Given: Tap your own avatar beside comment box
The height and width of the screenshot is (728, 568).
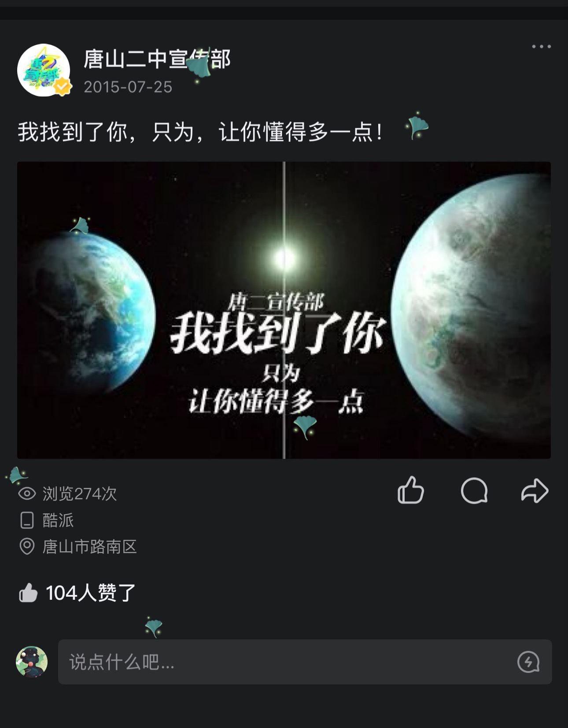Looking at the screenshot, I should [x=32, y=662].
